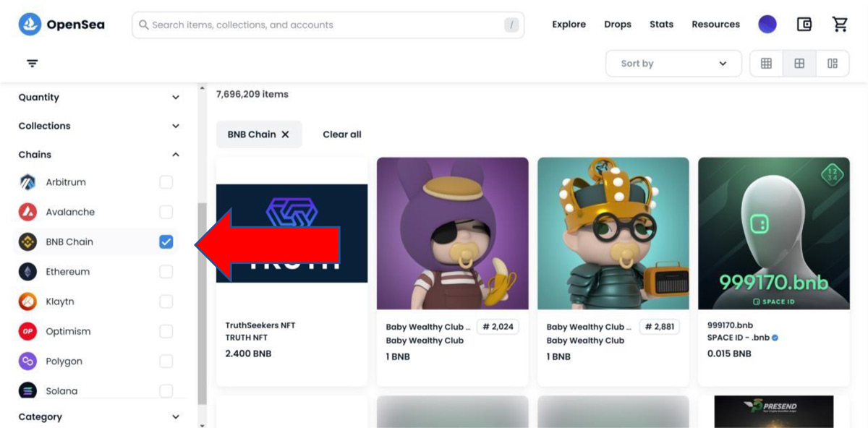Open the Sort by dropdown

tap(673, 64)
